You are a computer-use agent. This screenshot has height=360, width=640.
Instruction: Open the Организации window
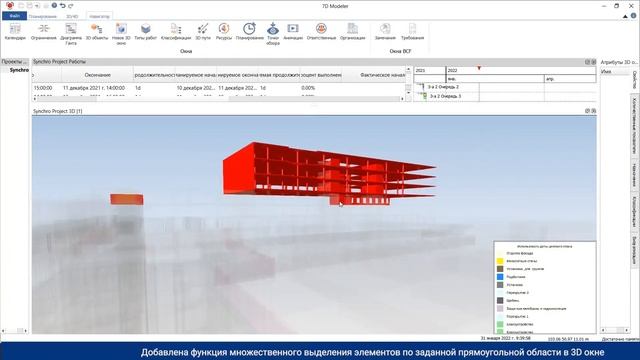(x=353, y=31)
